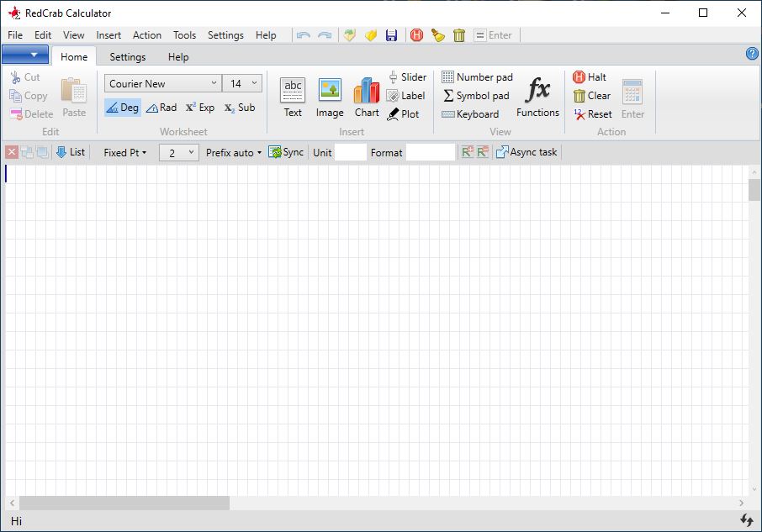
Task: Open the Fixed Pt number format dropdown
Action: coord(124,153)
